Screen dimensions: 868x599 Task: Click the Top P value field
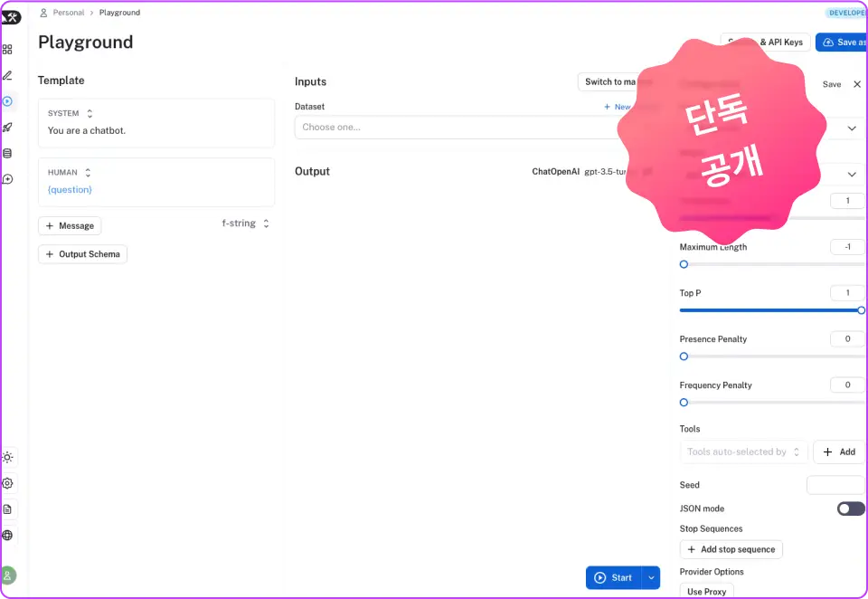click(847, 292)
